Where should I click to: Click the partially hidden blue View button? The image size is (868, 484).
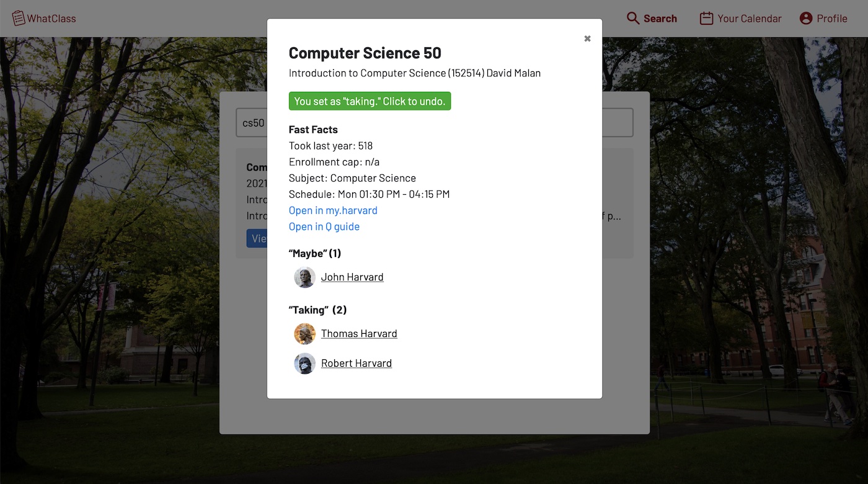coord(257,239)
